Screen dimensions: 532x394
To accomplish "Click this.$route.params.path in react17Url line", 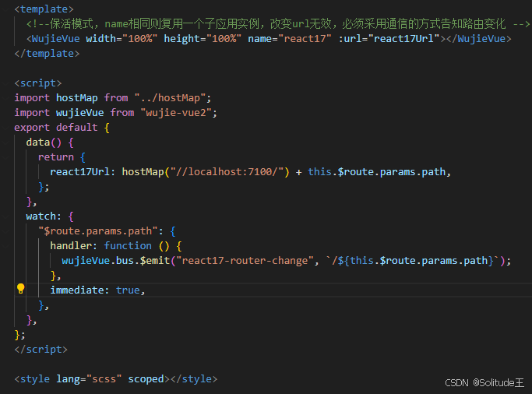I will coord(377,172).
